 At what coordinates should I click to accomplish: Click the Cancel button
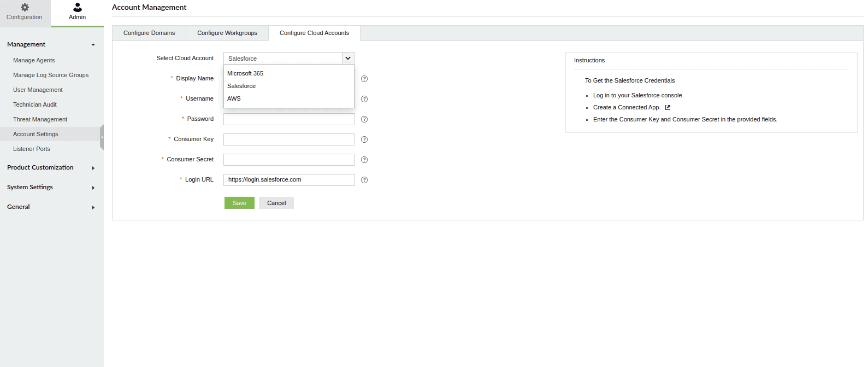[276, 203]
